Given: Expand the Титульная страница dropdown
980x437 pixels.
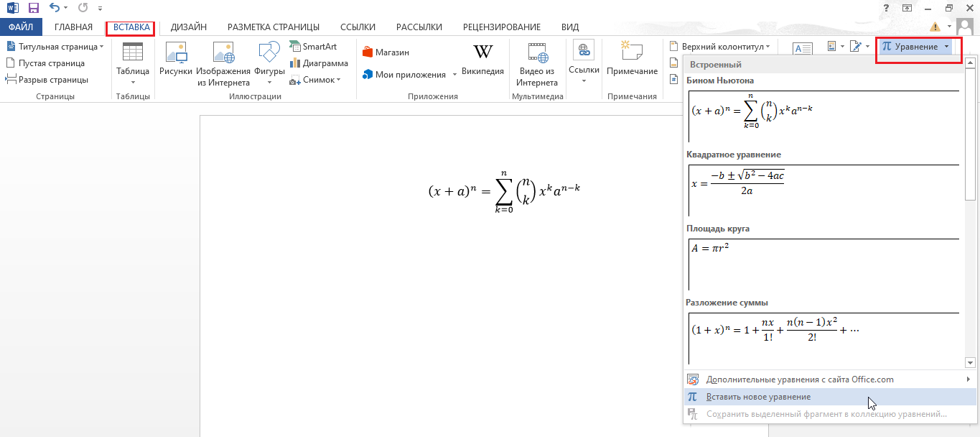Looking at the screenshot, I should point(101,47).
